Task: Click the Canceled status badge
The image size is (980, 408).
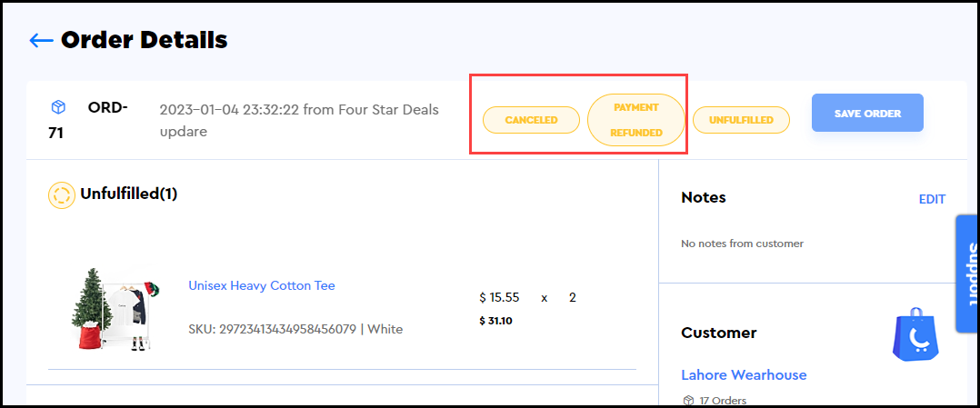Action: point(531,120)
